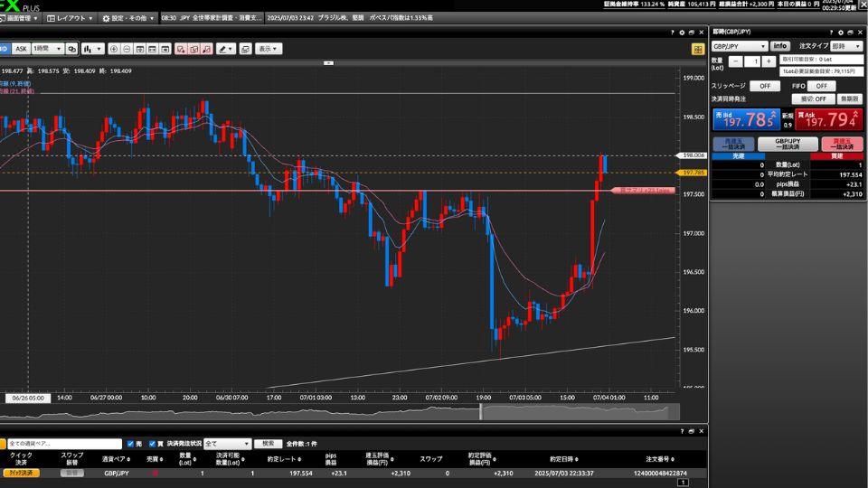Viewport: 868px width, 488px height.
Task: Click 売建玉 一括決済 button
Action: click(x=733, y=144)
